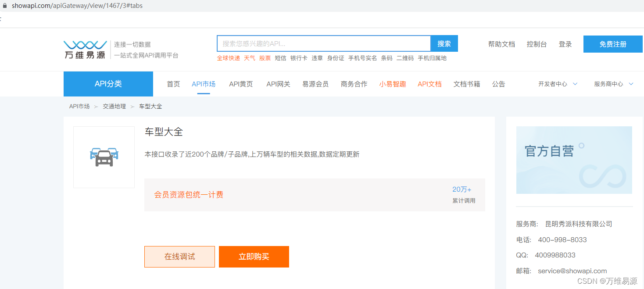Open the 文档书籍 nav item
This screenshot has width=644, height=289.
[467, 84]
